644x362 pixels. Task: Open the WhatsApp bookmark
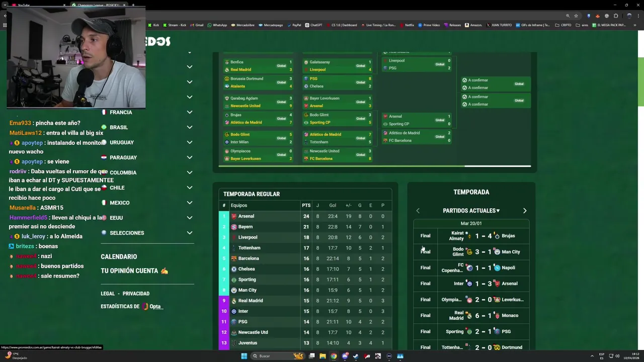[217, 25]
